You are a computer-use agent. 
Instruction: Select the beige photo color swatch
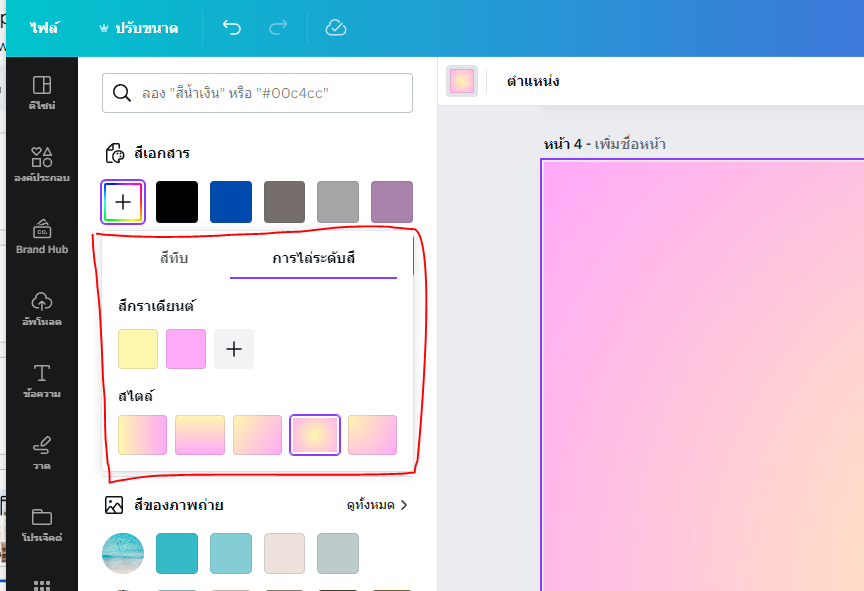click(284, 554)
